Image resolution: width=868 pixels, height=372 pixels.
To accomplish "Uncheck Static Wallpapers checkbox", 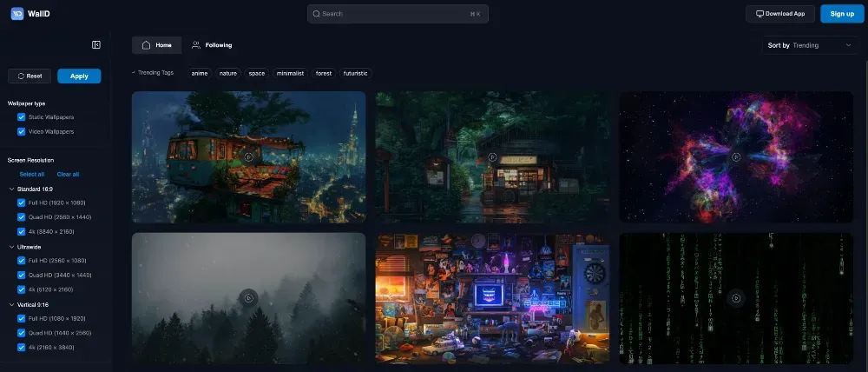I will [22, 116].
